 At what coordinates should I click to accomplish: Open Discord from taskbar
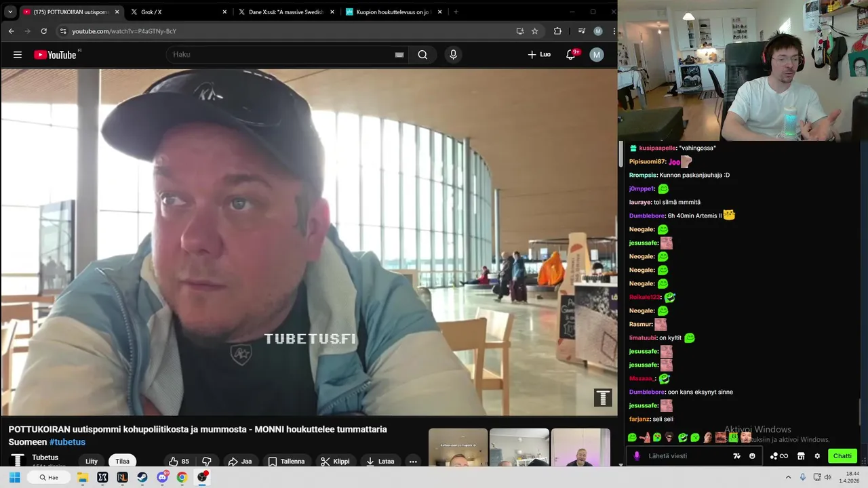tap(162, 477)
